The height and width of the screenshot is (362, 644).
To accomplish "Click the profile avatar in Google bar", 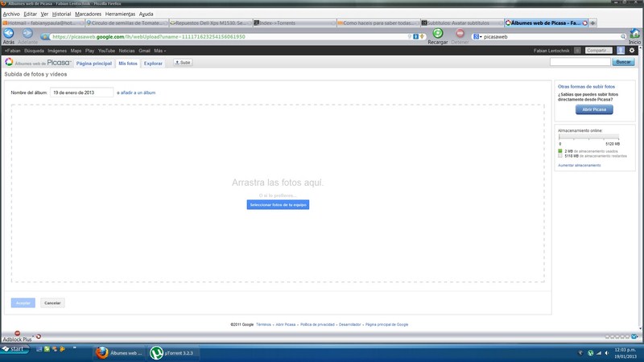I will click(x=621, y=51).
